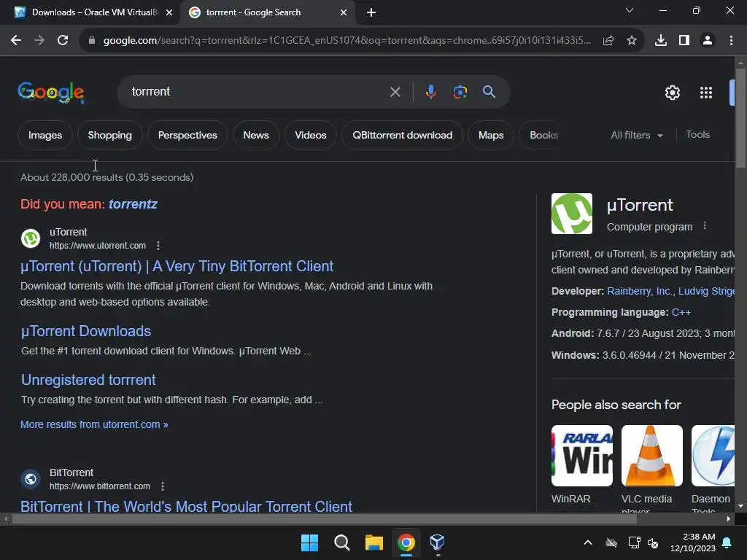Viewport: 747px width, 560px height.
Task: Show hidden system tray icons
Action: pos(588,542)
